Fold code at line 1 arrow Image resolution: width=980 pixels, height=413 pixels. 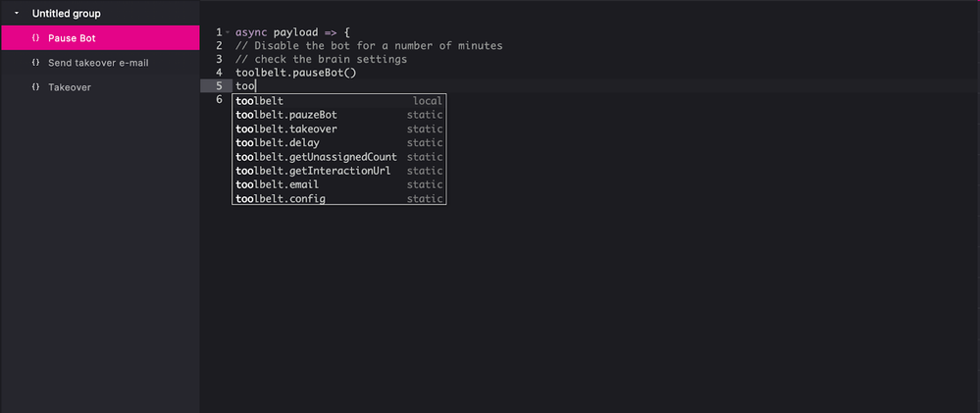(x=228, y=31)
